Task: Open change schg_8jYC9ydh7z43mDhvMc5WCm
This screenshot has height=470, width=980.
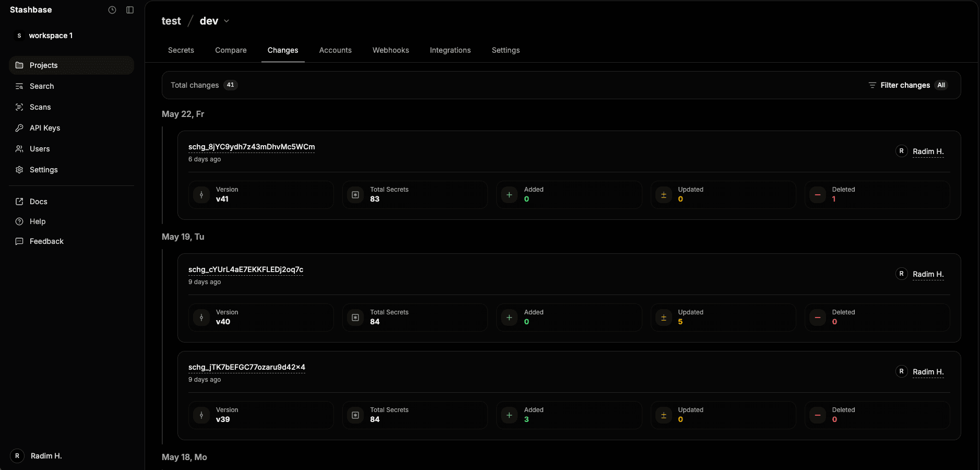Action: 252,147
